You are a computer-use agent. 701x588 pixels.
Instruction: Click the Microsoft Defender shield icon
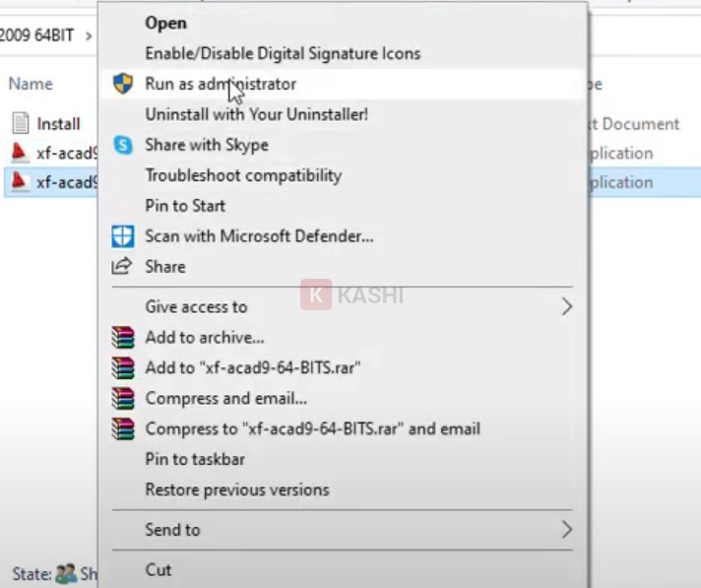(x=122, y=236)
